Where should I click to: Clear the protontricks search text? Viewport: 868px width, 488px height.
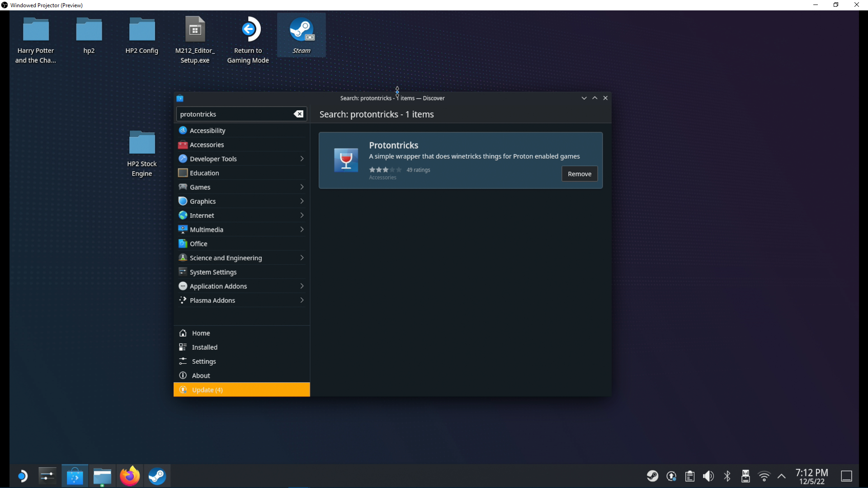point(299,114)
